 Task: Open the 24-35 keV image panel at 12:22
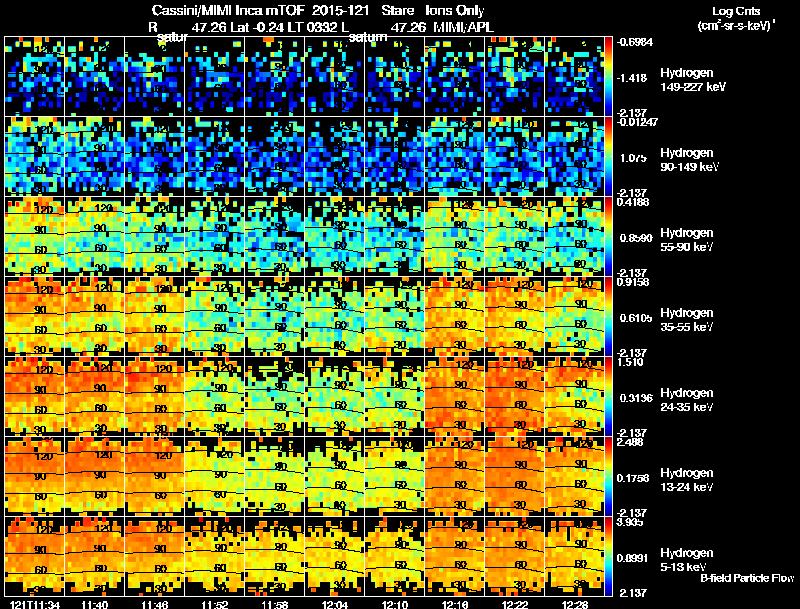[x=515, y=396]
